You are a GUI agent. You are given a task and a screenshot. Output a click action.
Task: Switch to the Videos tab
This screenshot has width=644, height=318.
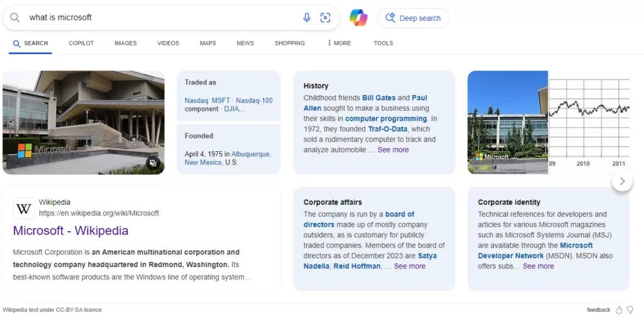coord(168,43)
